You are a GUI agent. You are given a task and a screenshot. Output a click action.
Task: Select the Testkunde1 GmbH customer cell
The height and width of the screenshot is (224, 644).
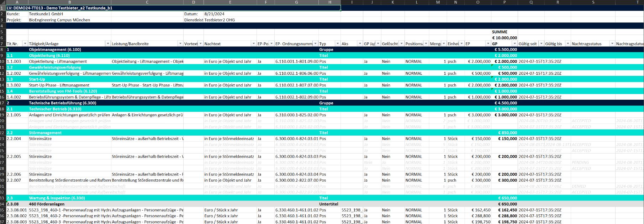click(x=46, y=14)
